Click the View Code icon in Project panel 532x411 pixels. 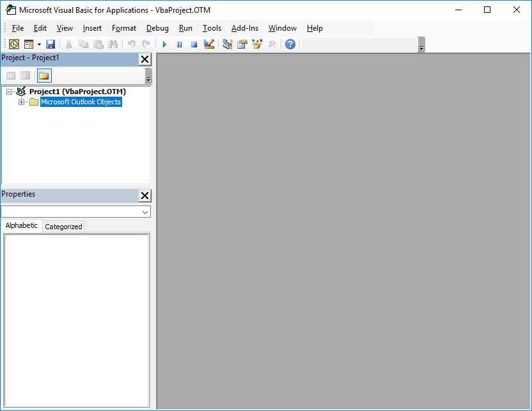pos(12,76)
